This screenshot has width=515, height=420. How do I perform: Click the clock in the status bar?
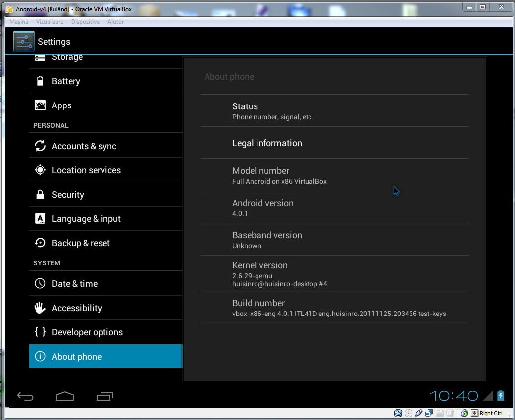pos(454,396)
